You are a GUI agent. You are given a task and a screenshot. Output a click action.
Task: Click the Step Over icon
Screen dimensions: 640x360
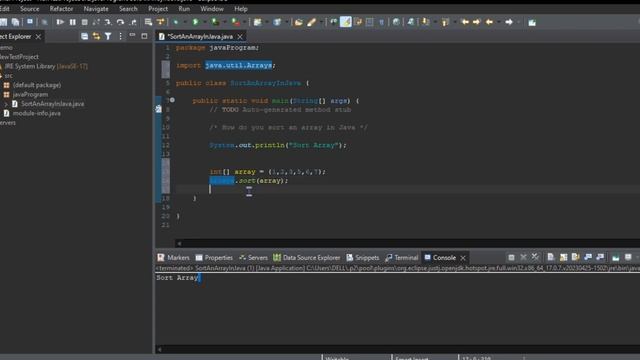pyautogui.click(x=120, y=22)
